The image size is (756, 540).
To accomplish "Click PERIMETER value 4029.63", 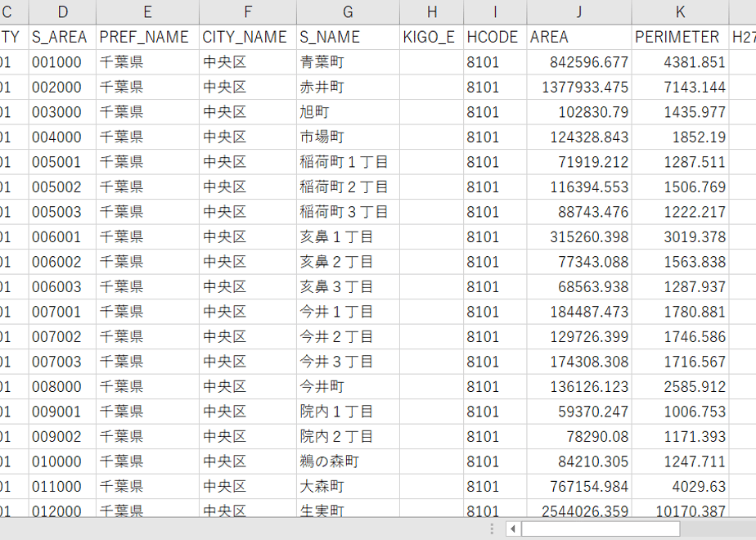I will click(680, 487).
